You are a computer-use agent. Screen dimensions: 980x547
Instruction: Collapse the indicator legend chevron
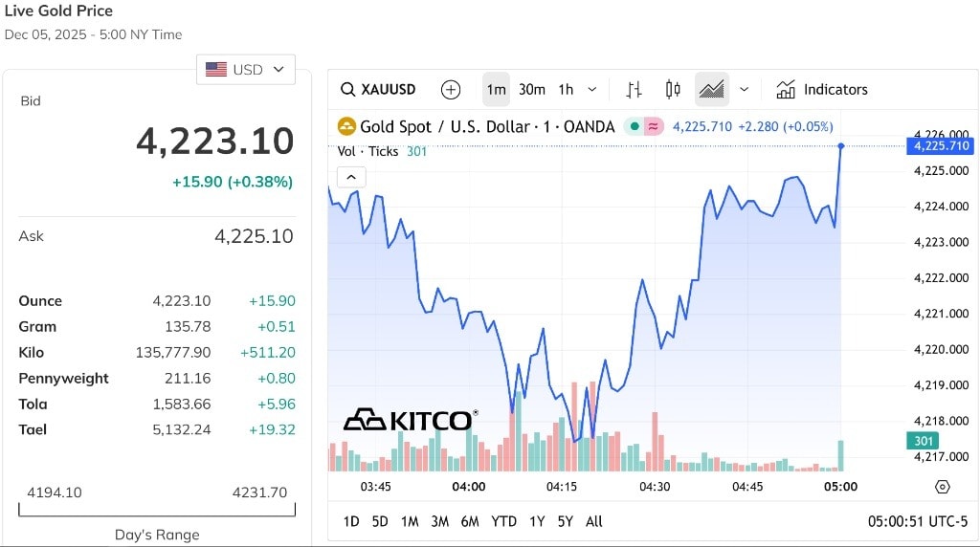pyautogui.click(x=351, y=177)
